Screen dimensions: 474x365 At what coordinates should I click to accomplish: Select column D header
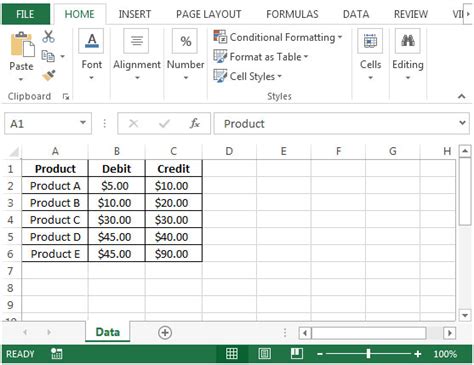[x=229, y=151]
